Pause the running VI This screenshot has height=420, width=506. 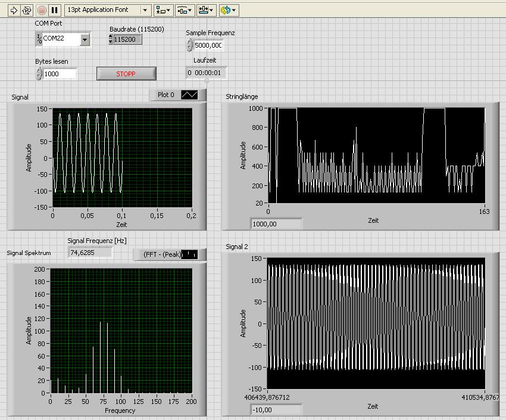click(55, 10)
